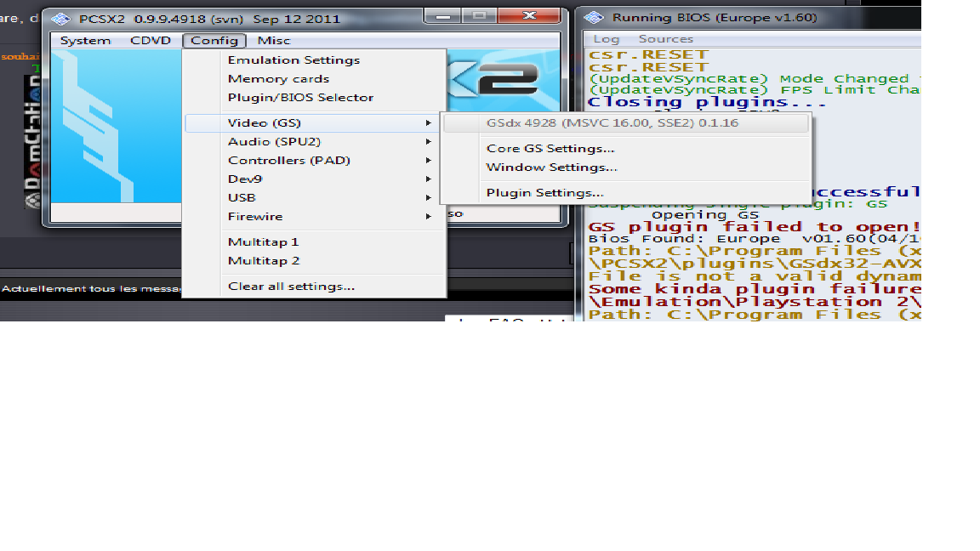Close the open Config menu
Image resolution: width=980 pixels, height=551 pixels.
pos(214,41)
